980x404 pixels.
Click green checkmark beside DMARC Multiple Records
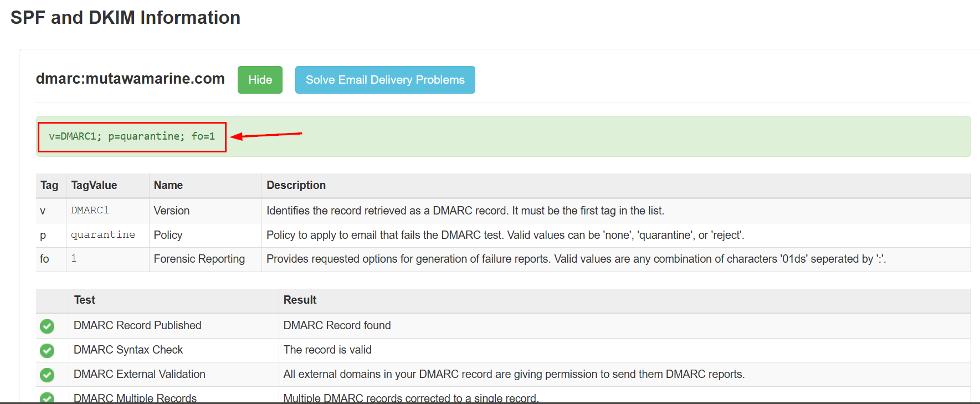point(47,397)
